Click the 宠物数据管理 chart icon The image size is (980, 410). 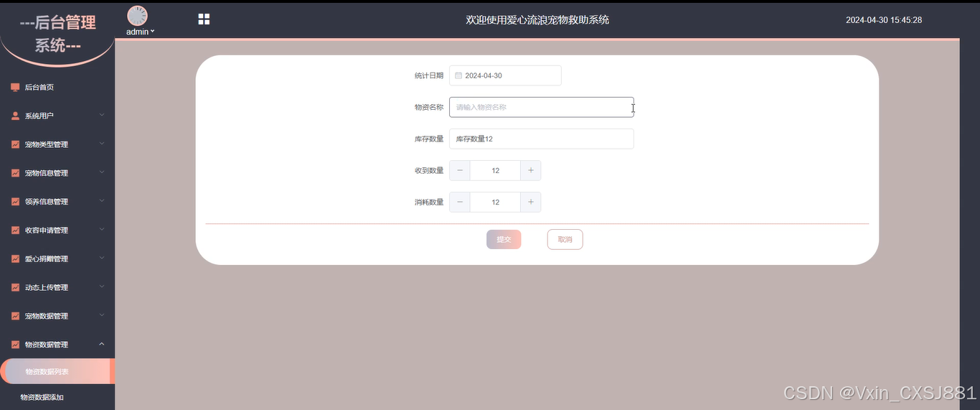pos(15,317)
